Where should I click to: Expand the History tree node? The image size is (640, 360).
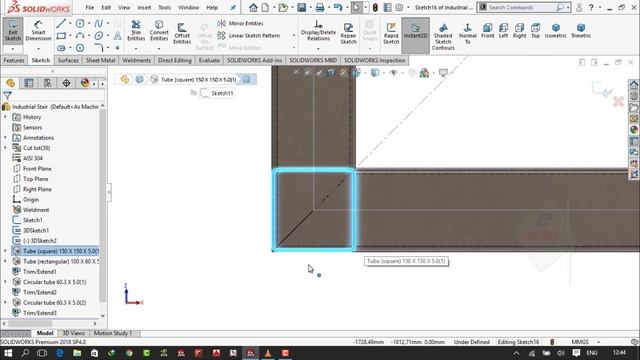point(5,117)
